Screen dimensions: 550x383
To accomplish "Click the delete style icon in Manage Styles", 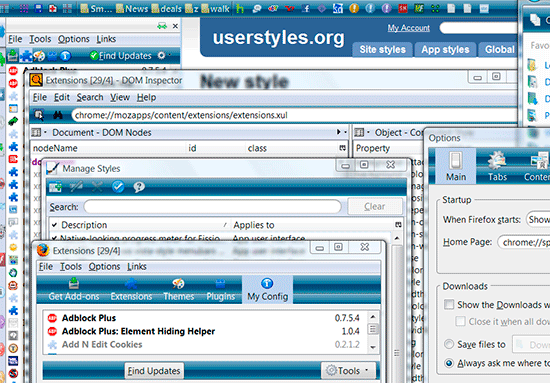I will 97,187.
